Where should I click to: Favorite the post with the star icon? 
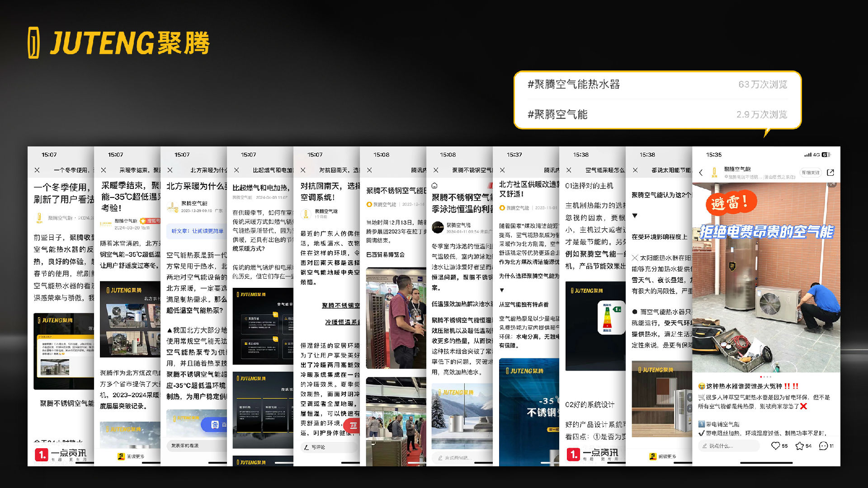click(x=799, y=446)
